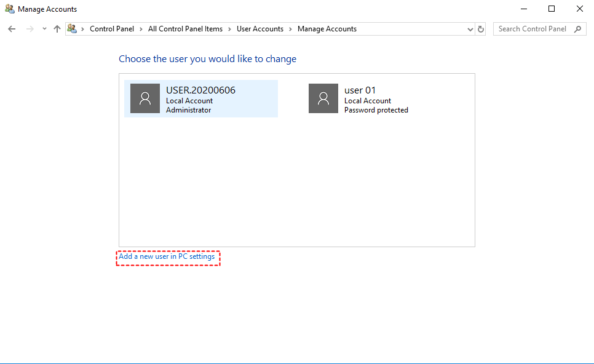Click Password protected text under user 01

[x=376, y=110]
